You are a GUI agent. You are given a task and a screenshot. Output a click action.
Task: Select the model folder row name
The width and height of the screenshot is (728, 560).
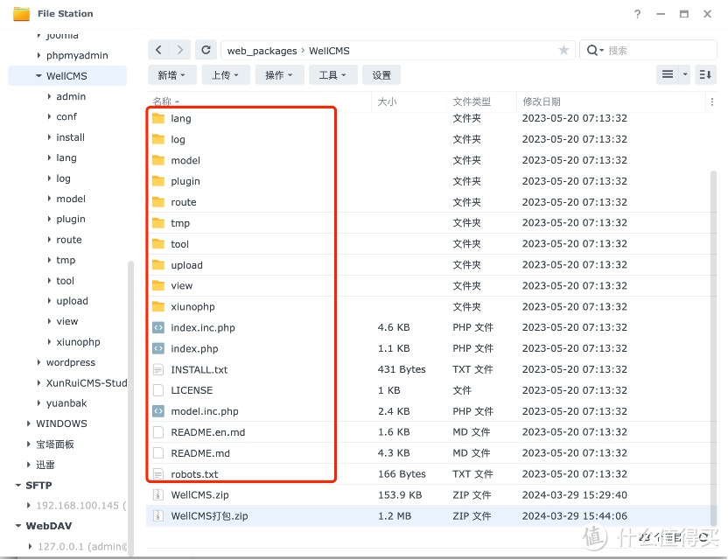pos(185,160)
